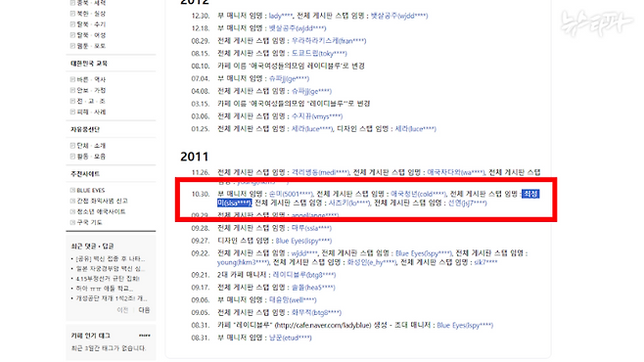Viewport: 644px width, 362px height.
Task: Open the 단체 · 소개 board menu
Action: point(91,146)
